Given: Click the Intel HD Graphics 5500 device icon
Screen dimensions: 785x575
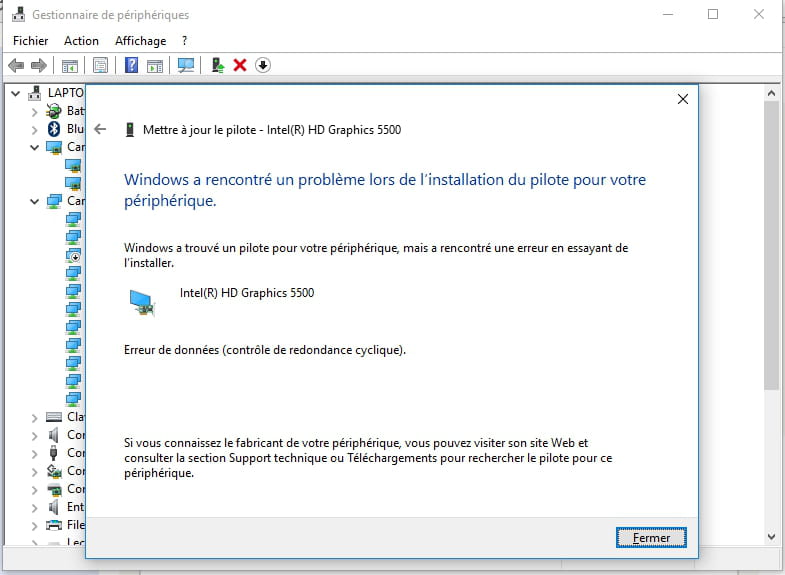Looking at the screenshot, I should (142, 302).
